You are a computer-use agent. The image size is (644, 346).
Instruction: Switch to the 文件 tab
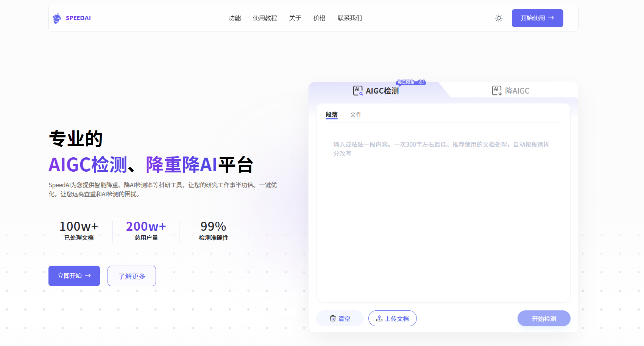[x=356, y=114]
